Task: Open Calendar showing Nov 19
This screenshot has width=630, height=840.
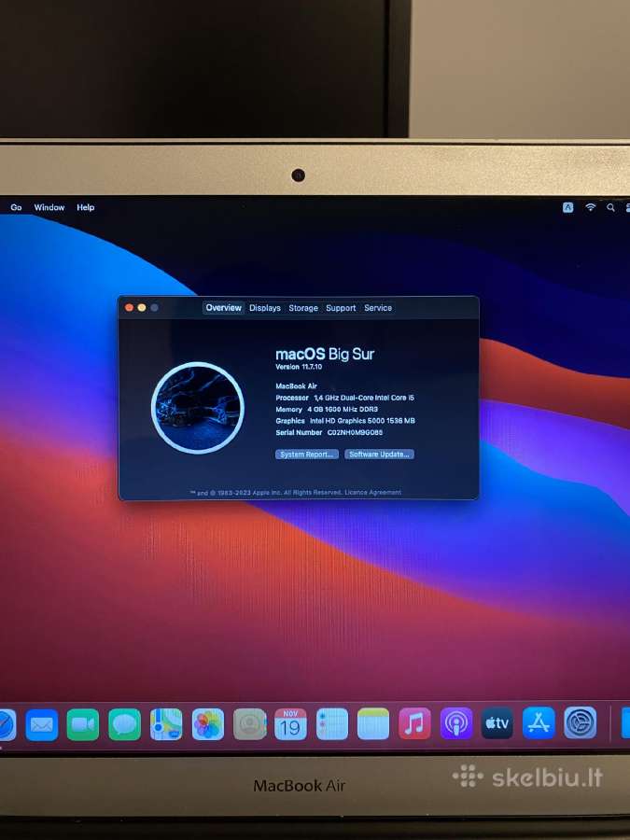Action: point(290,724)
